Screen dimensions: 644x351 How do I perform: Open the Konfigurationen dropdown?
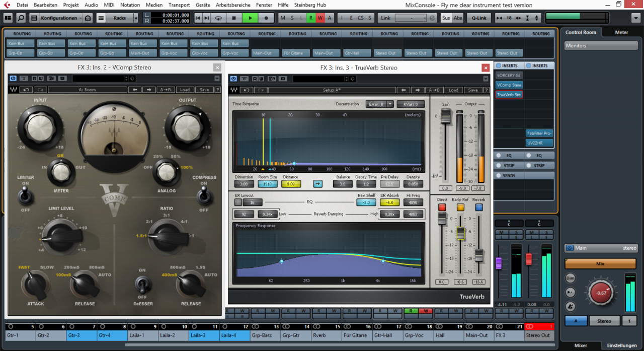coord(60,18)
